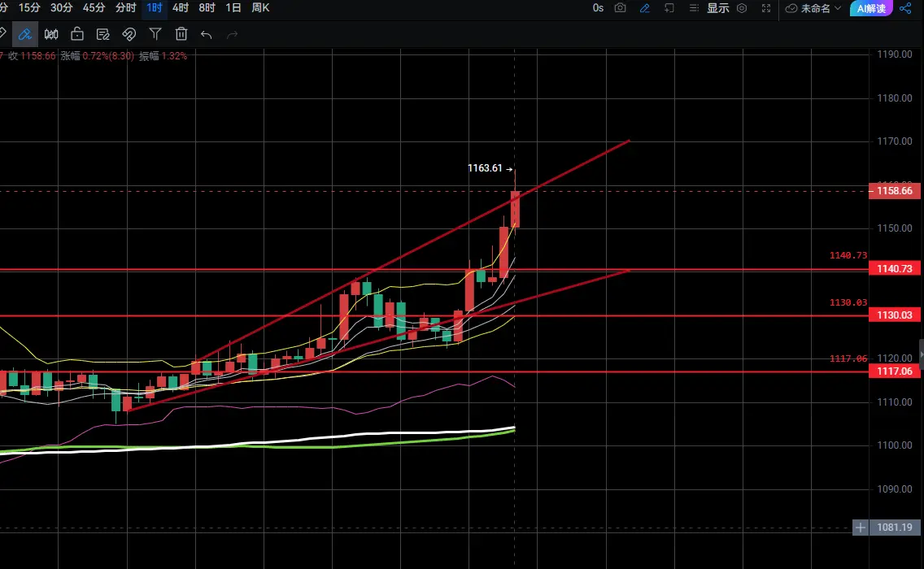The image size is (924, 569).
Task: Delete drawings with the trash icon
Action: pos(181,34)
